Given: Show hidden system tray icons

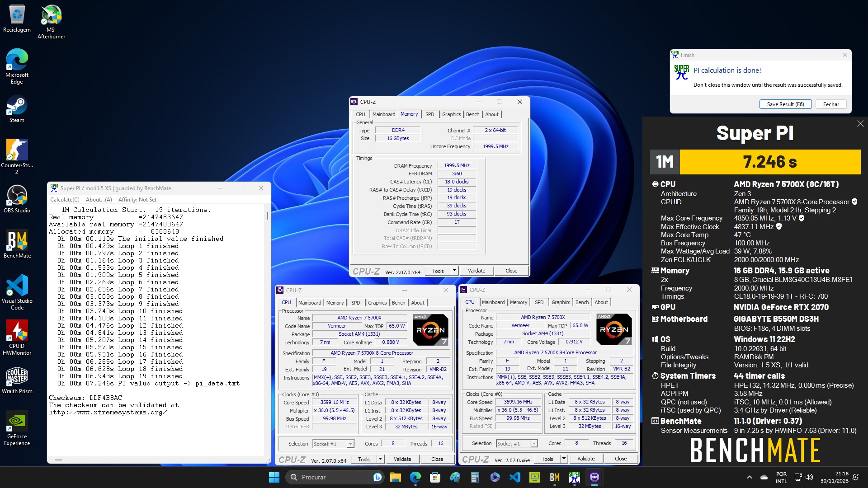Looking at the screenshot, I should [x=750, y=477].
